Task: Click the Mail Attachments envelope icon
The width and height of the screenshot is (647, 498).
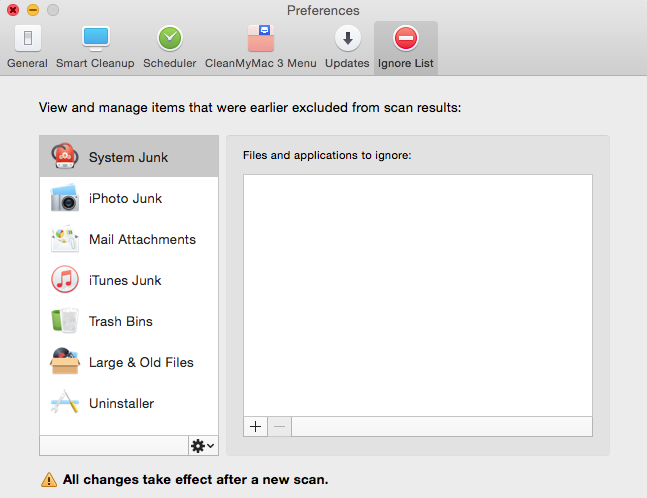Action: point(65,239)
